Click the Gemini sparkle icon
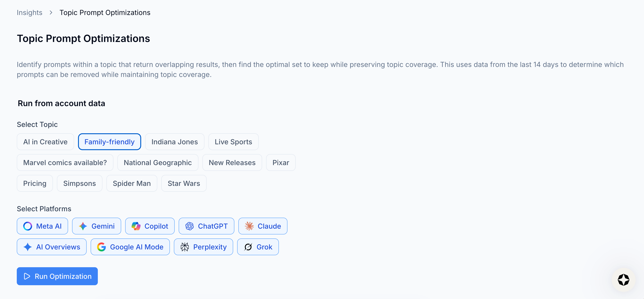This screenshot has width=644, height=299. point(83,226)
